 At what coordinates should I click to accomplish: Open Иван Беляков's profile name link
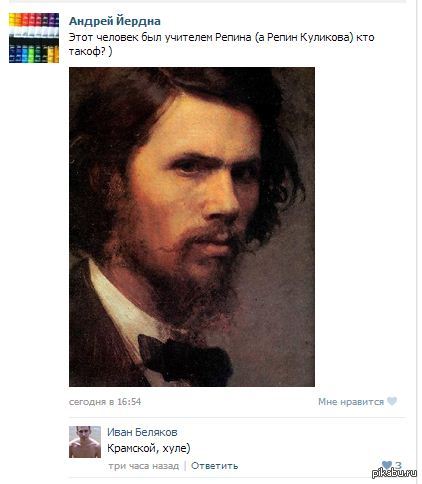tap(142, 432)
